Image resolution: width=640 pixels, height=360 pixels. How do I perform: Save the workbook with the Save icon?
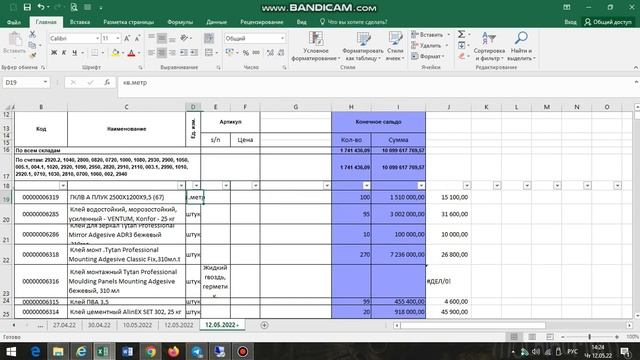[x=27, y=7]
